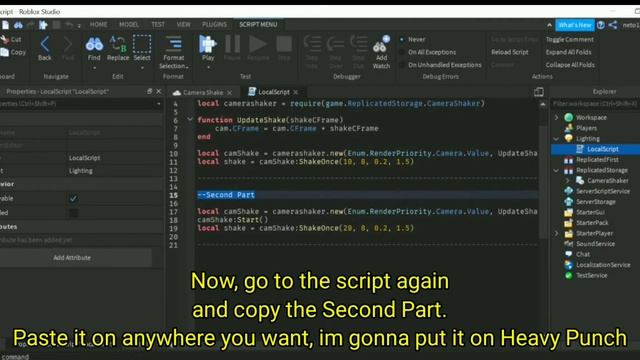Collapse UpdateShake function code fold
The height and width of the screenshot is (360, 640).
coord(190,120)
